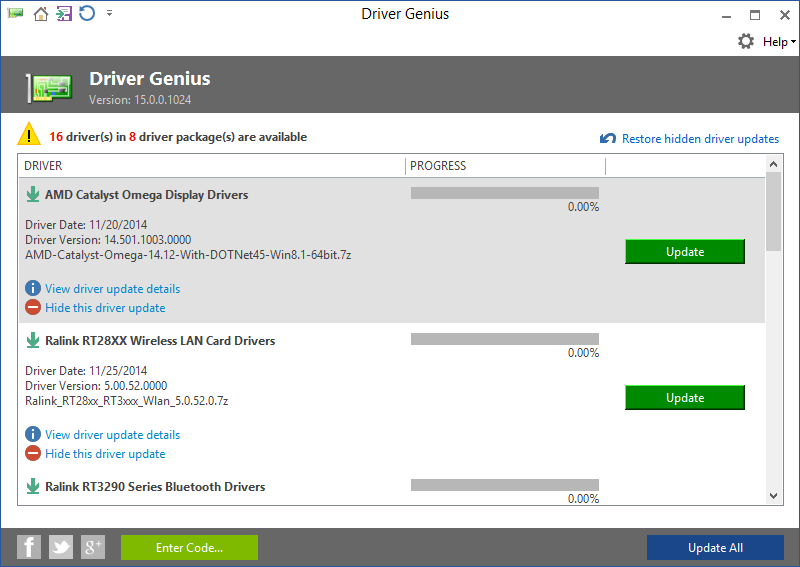Click download arrow icon for Ralink RT3290
800x567 pixels.
click(33, 486)
